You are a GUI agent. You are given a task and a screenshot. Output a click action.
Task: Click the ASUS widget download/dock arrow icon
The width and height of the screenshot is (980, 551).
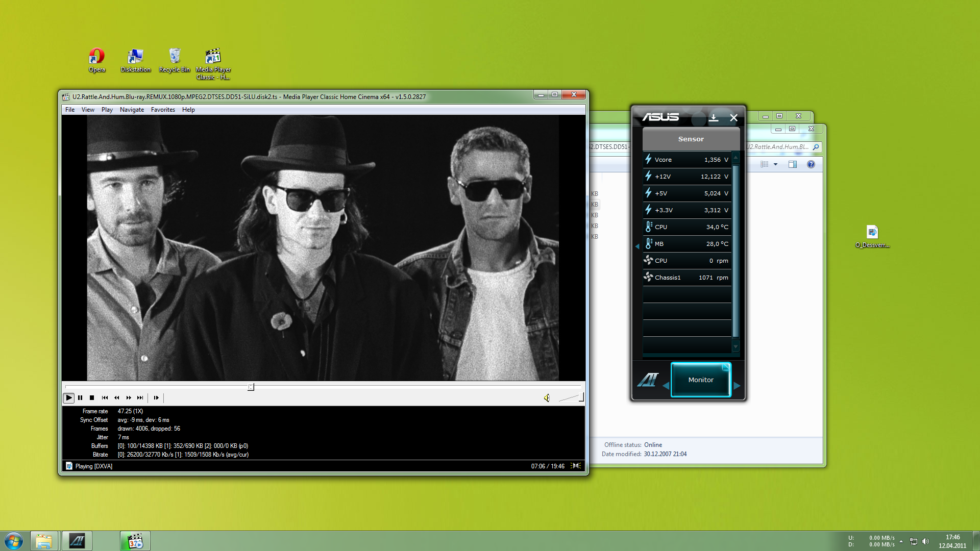[x=714, y=118]
